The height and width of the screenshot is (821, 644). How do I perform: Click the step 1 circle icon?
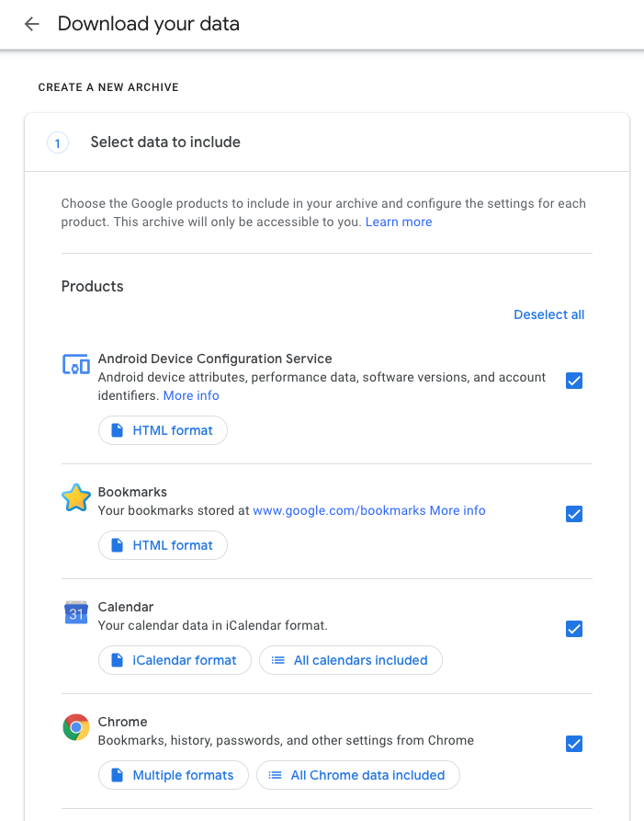click(x=57, y=143)
